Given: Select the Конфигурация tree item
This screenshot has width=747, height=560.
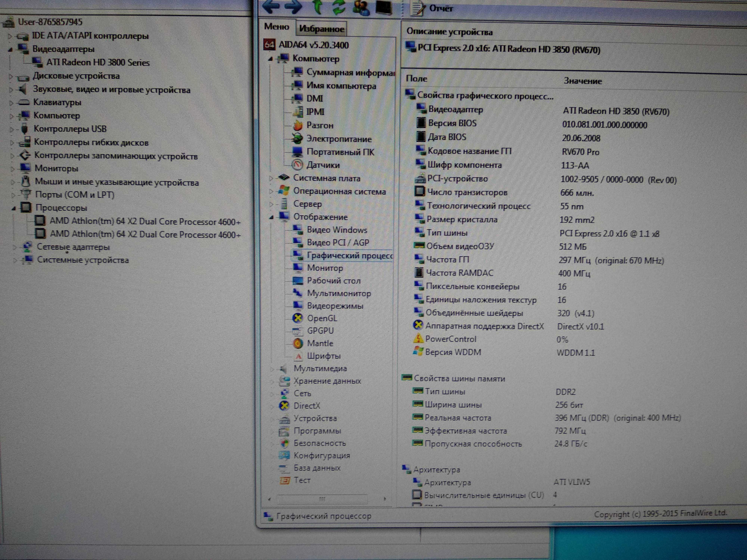Looking at the screenshot, I should click(322, 455).
